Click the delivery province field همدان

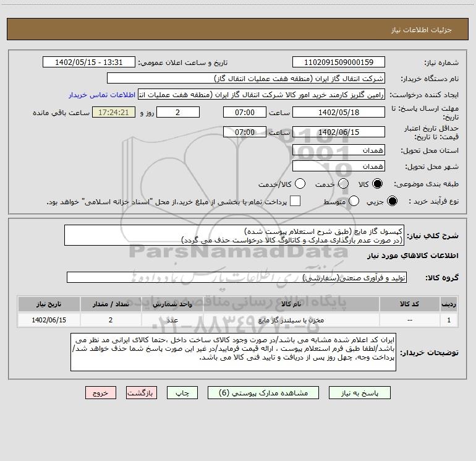coord(339,150)
